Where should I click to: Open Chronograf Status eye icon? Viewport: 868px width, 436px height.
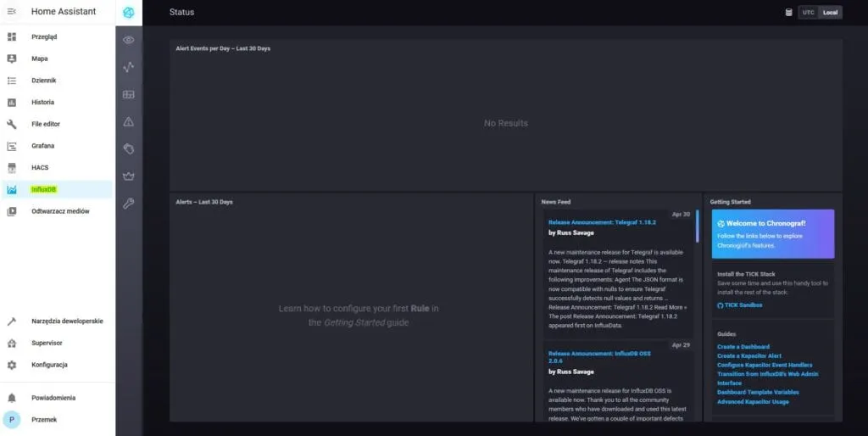pyautogui.click(x=129, y=40)
